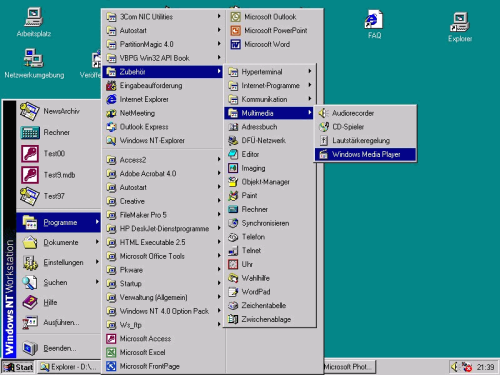
Task: Launch the Microsoft FrontPage icon
Action: tap(111, 366)
